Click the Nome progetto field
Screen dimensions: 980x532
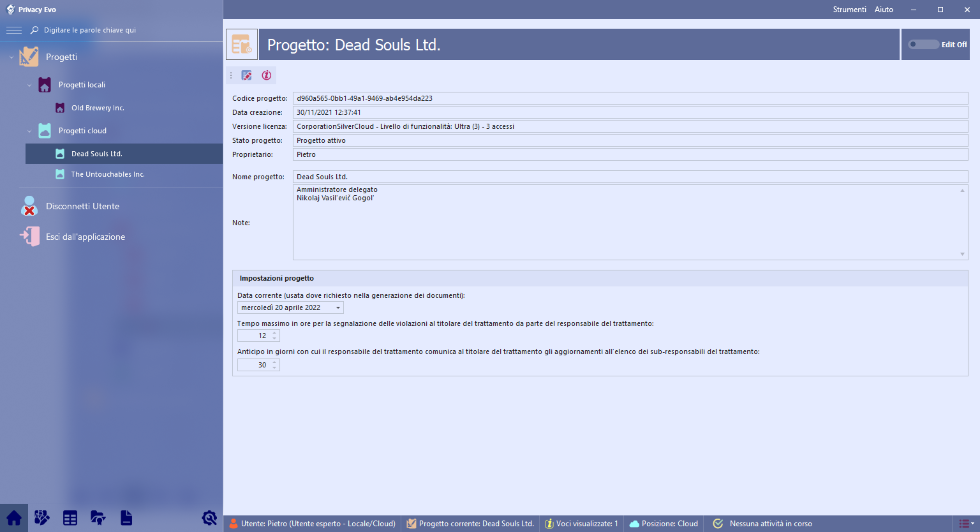[630, 177]
